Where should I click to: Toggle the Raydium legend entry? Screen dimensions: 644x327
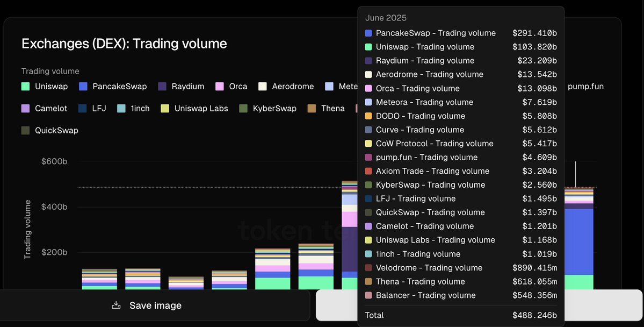pos(181,87)
